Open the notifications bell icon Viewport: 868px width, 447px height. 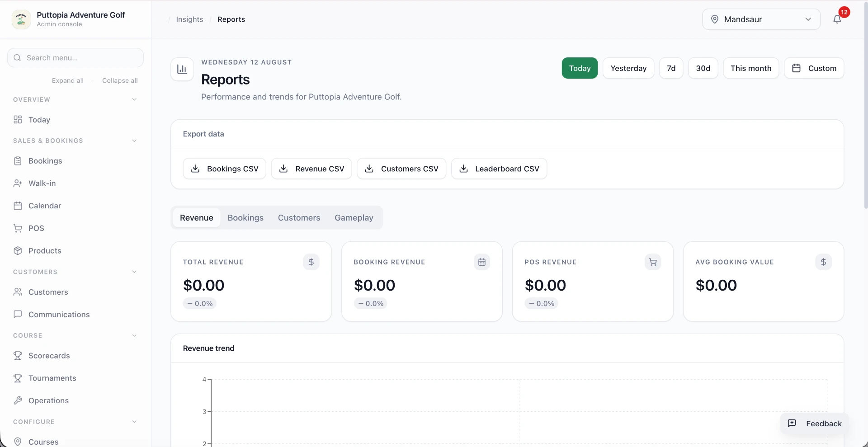837,19
